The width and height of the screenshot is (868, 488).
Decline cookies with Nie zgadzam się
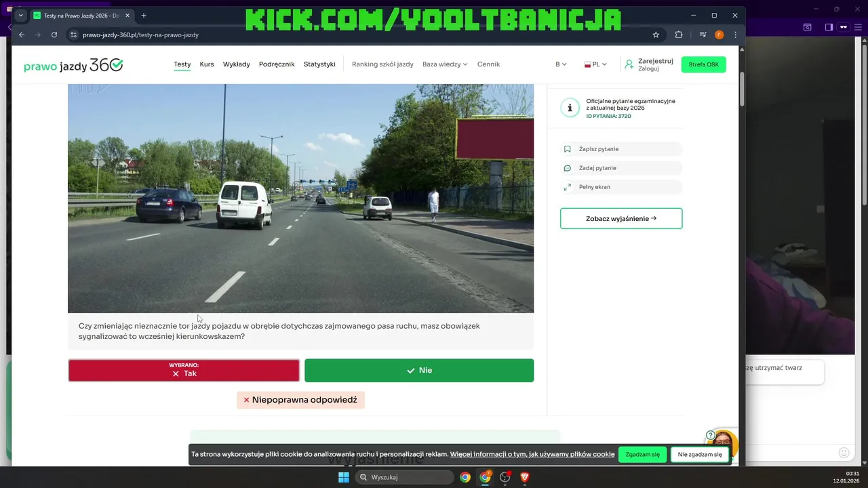coord(700,455)
